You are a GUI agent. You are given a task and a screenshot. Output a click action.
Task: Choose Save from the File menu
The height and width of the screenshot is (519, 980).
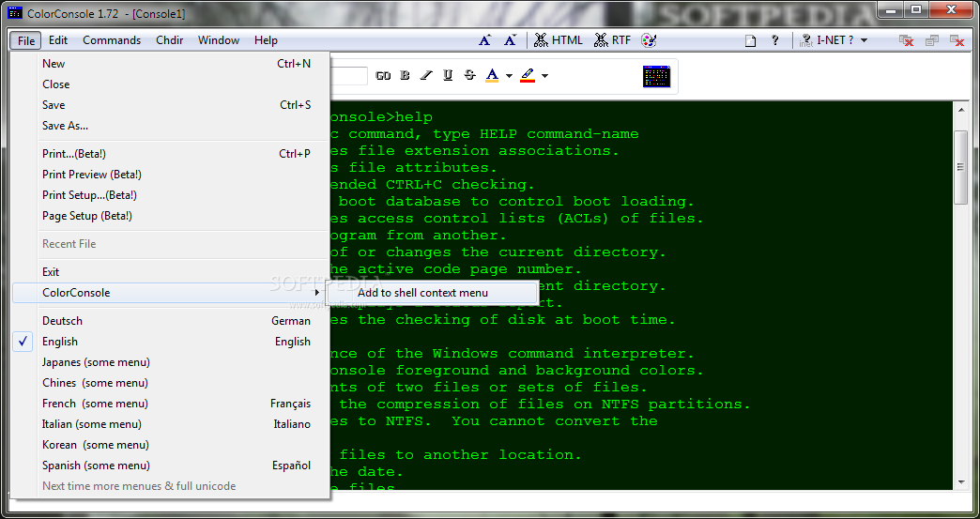pos(170,105)
